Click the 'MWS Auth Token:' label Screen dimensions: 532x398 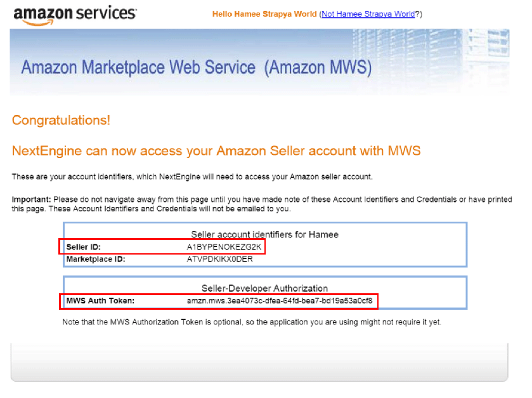click(100, 301)
